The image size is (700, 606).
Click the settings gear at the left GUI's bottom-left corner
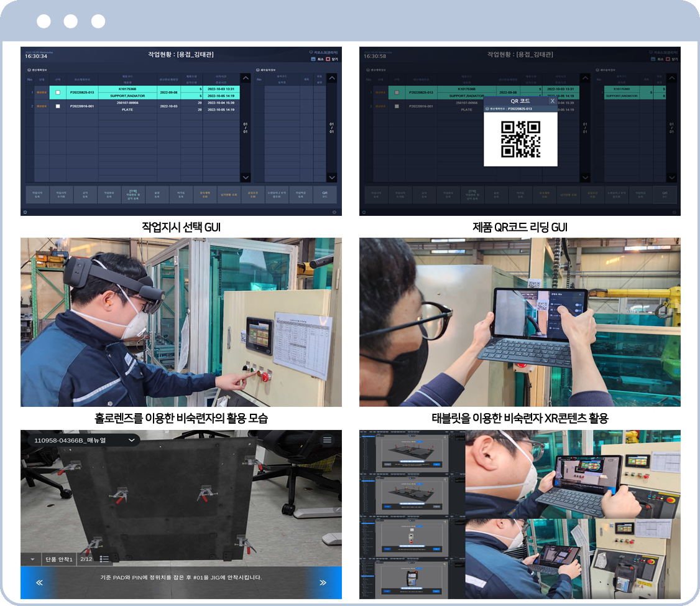[25, 212]
